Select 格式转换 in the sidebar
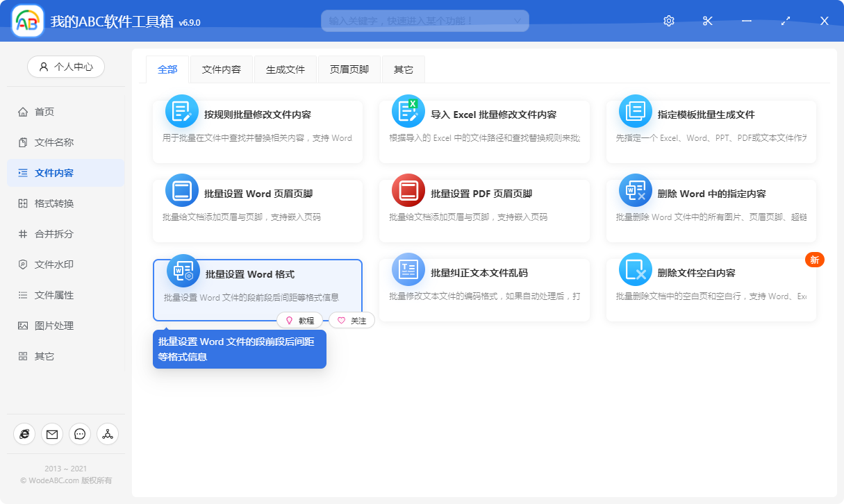This screenshot has height=504, width=844. (66, 203)
